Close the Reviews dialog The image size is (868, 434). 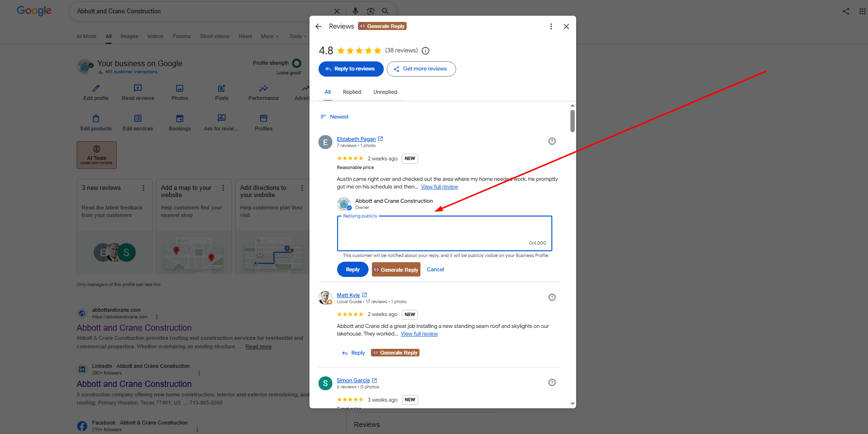[x=566, y=27]
